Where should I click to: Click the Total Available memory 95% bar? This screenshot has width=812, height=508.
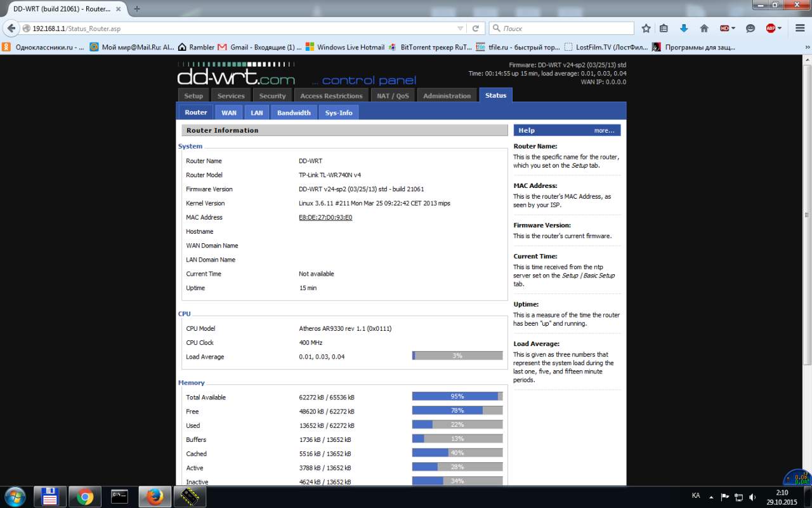click(457, 396)
